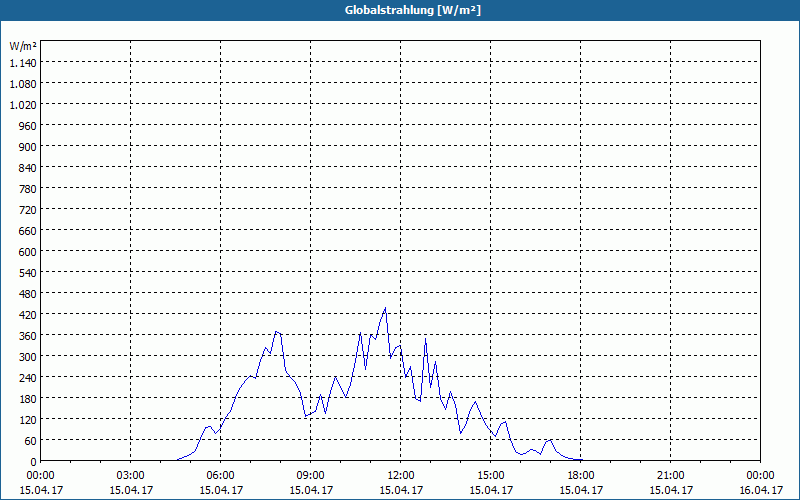Select the 15:00 time axis label

[491, 476]
